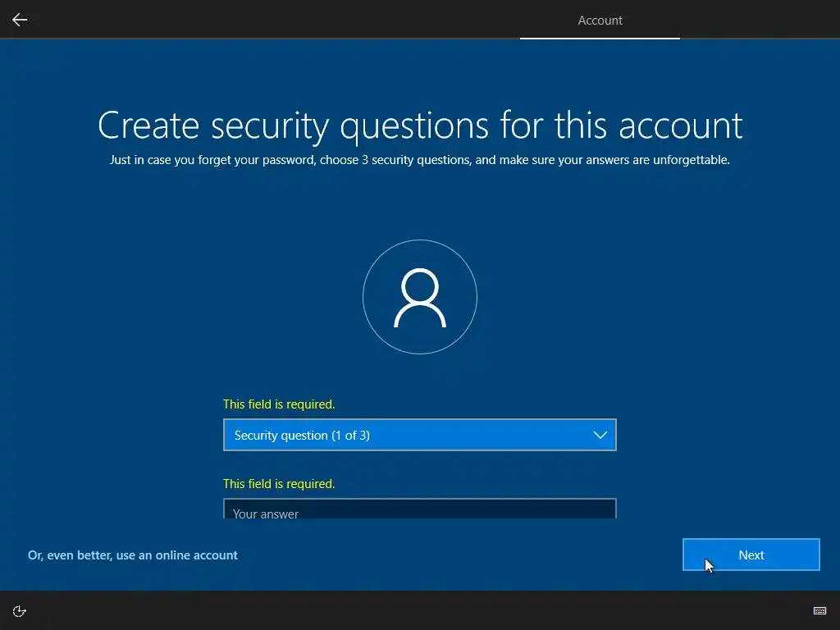The width and height of the screenshot is (840, 630).
Task: Click the 'Your answer' placeholder text
Action: [x=266, y=514]
